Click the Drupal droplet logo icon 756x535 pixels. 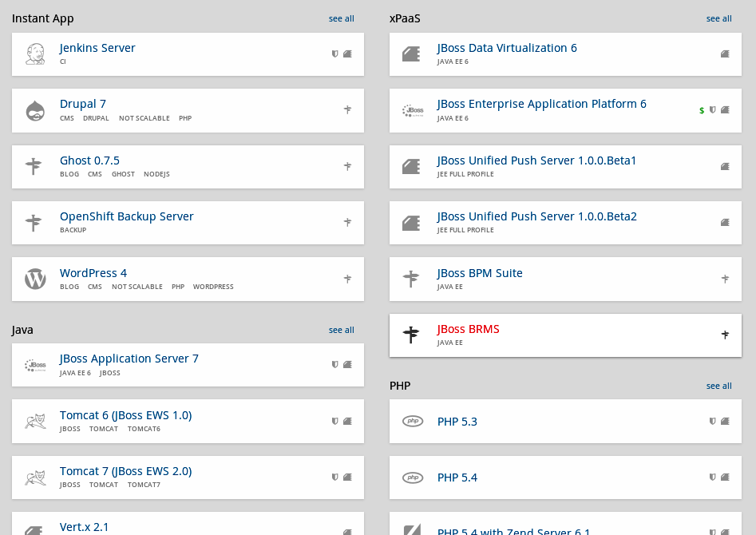point(35,110)
